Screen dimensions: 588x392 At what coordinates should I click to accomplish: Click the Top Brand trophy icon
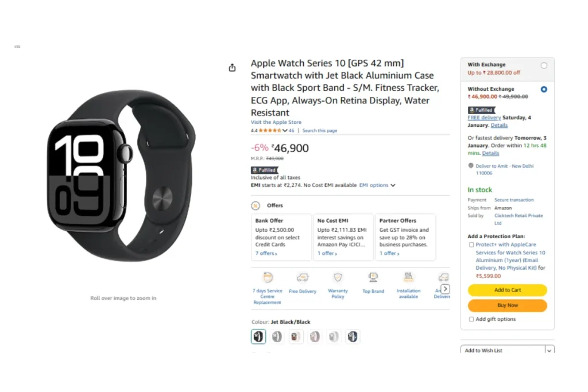[x=373, y=277]
